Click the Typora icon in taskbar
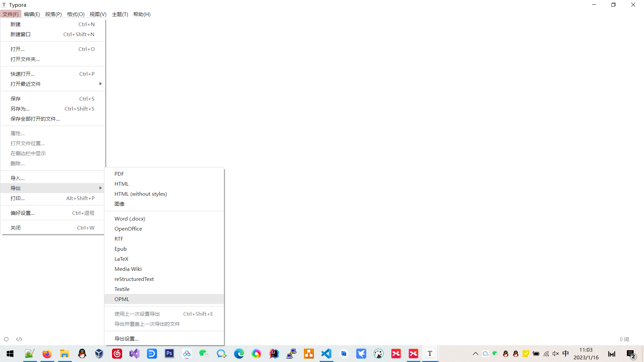The width and height of the screenshot is (644, 362). click(430, 354)
